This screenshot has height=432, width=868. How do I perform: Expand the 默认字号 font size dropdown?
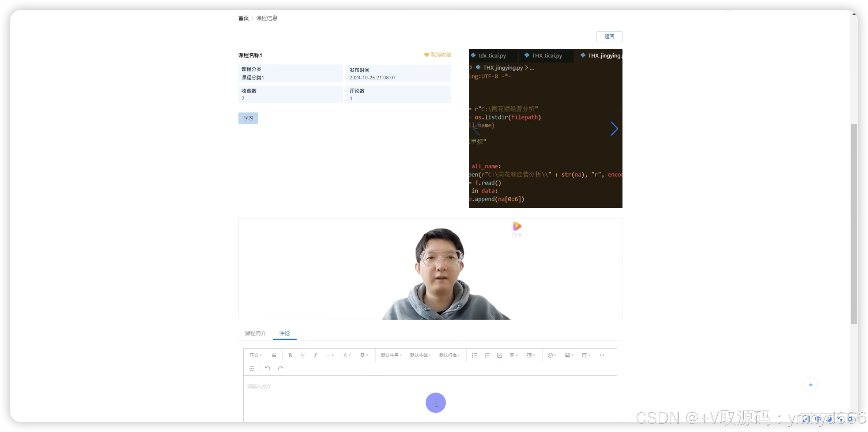(x=391, y=355)
